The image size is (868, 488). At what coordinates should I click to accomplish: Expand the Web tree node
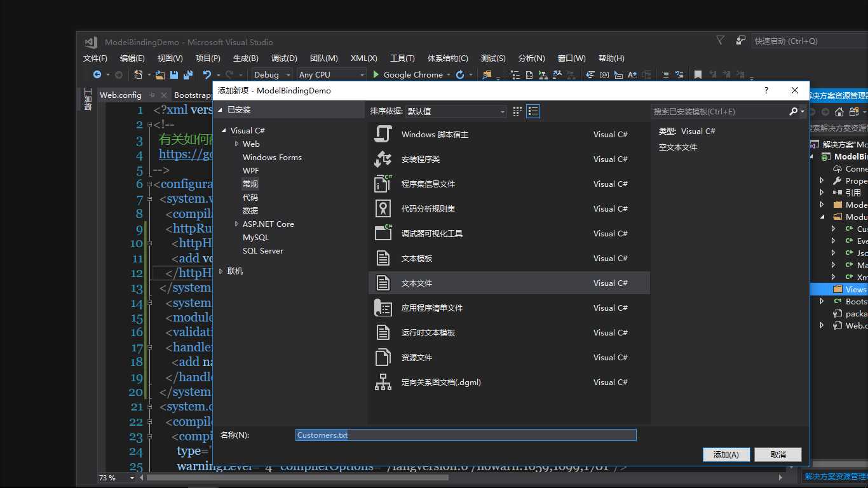click(236, 144)
